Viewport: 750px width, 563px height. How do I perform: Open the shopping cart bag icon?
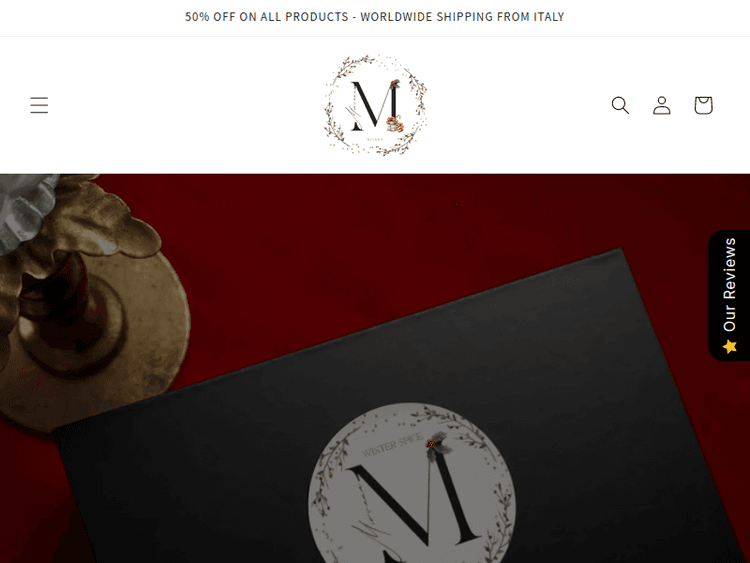coord(703,105)
